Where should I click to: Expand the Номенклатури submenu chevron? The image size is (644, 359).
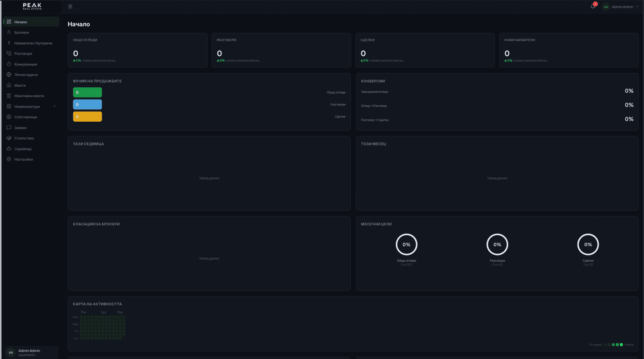(54, 106)
